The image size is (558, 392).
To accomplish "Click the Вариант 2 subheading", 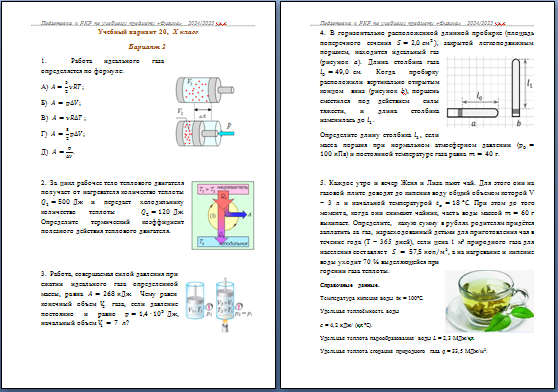I will pyautogui.click(x=147, y=47).
